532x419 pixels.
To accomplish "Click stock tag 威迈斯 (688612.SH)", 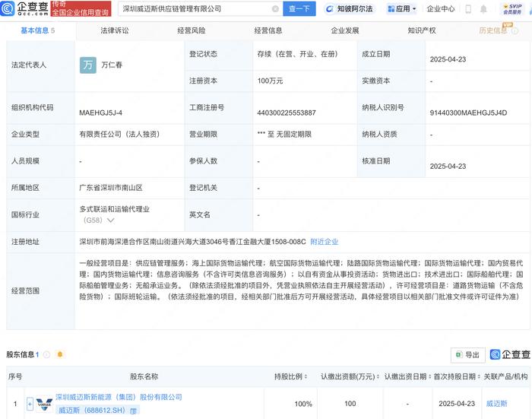I will coord(92,411).
